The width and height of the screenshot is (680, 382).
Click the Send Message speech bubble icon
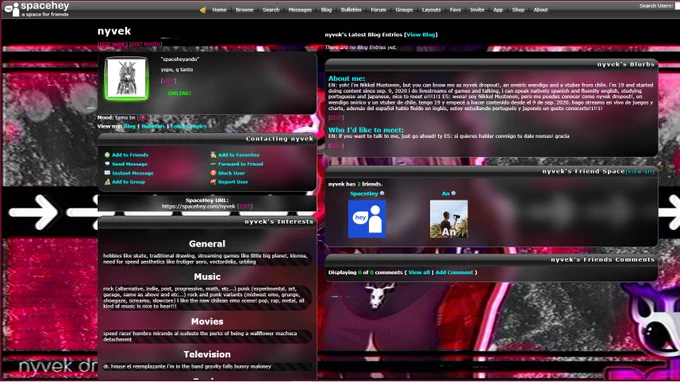coord(107,164)
